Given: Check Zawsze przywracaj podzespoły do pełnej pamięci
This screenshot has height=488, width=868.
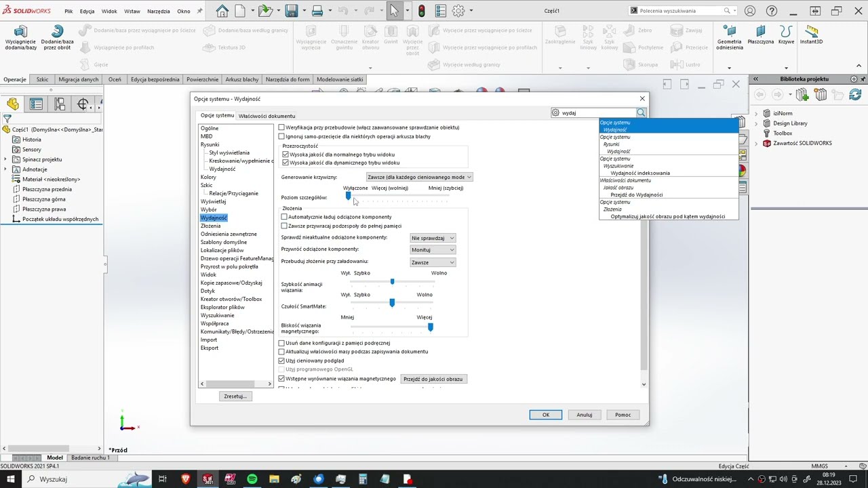Looking at the screenshot, I should pos(285,226).
